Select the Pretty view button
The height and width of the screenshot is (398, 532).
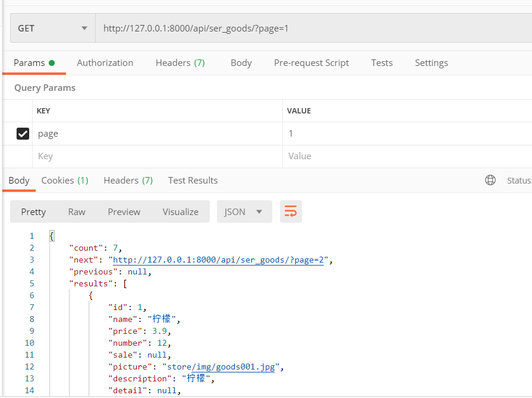[33, 212]
